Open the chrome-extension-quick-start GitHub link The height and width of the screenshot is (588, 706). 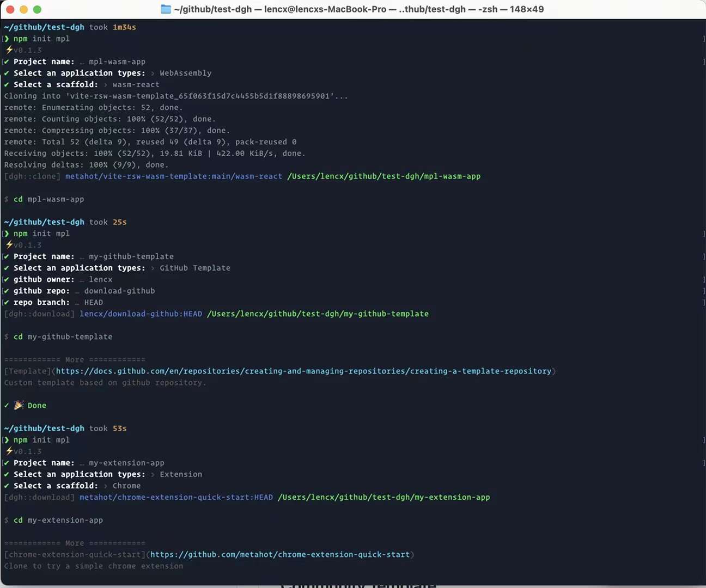[x=280, y=554]
